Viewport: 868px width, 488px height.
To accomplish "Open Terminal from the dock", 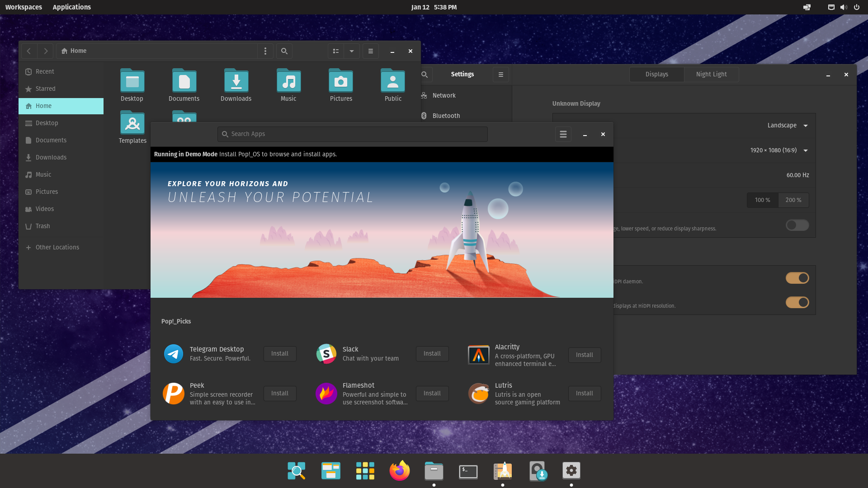I will 468,472.
